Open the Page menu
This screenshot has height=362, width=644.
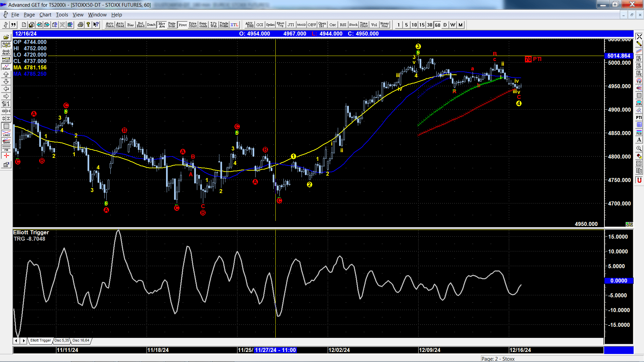click(x=29, y=15)
